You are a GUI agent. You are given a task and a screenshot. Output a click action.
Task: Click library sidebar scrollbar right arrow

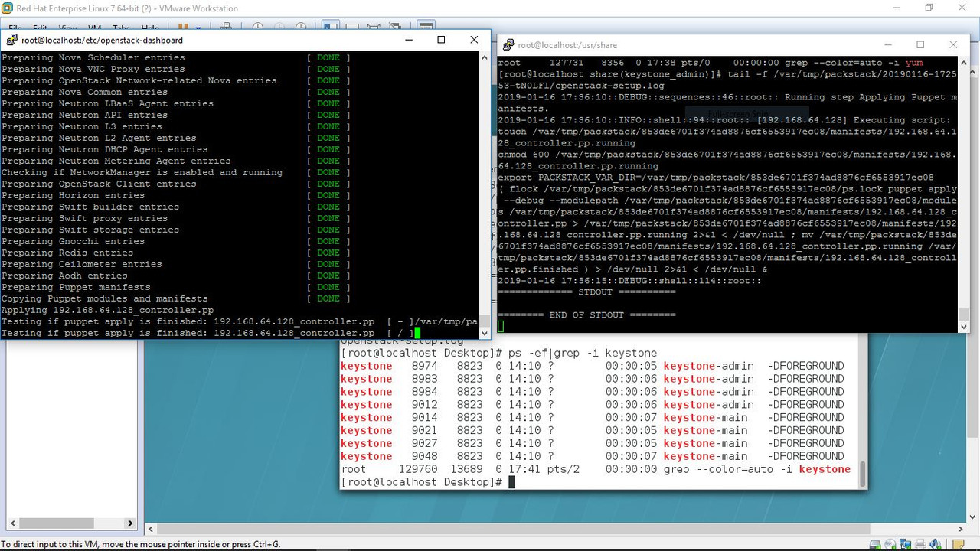[130, 523]
